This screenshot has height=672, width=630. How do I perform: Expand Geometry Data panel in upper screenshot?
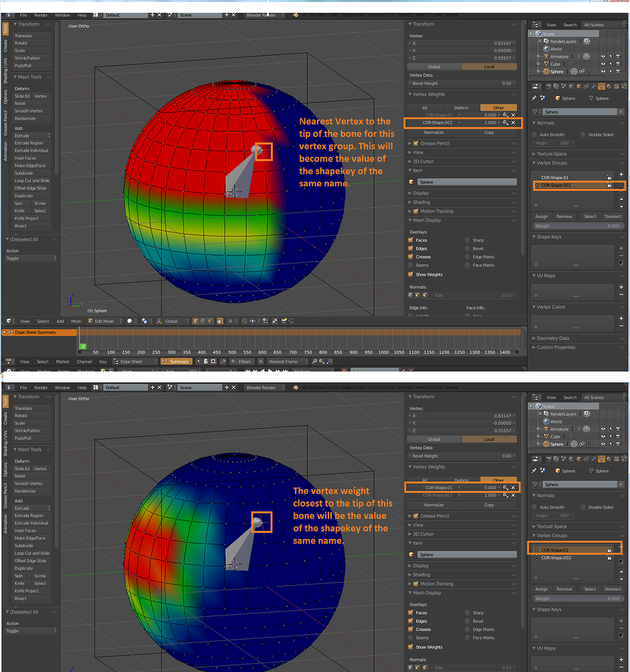(553, 338)
